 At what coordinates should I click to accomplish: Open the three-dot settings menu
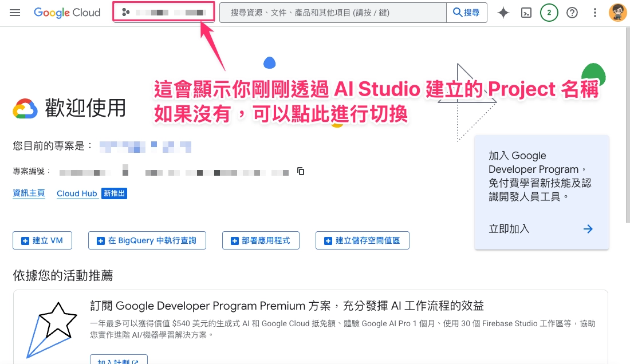[x=594, y=13]
